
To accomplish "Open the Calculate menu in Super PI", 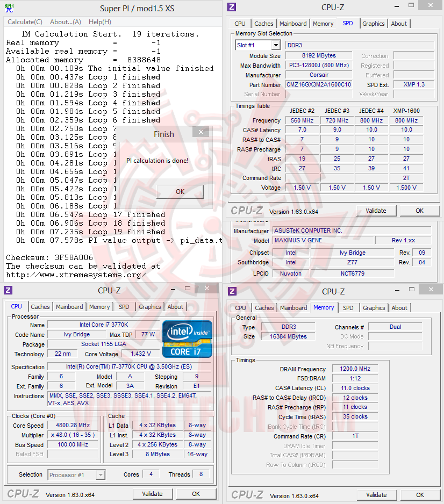I will tap(25, 22).
